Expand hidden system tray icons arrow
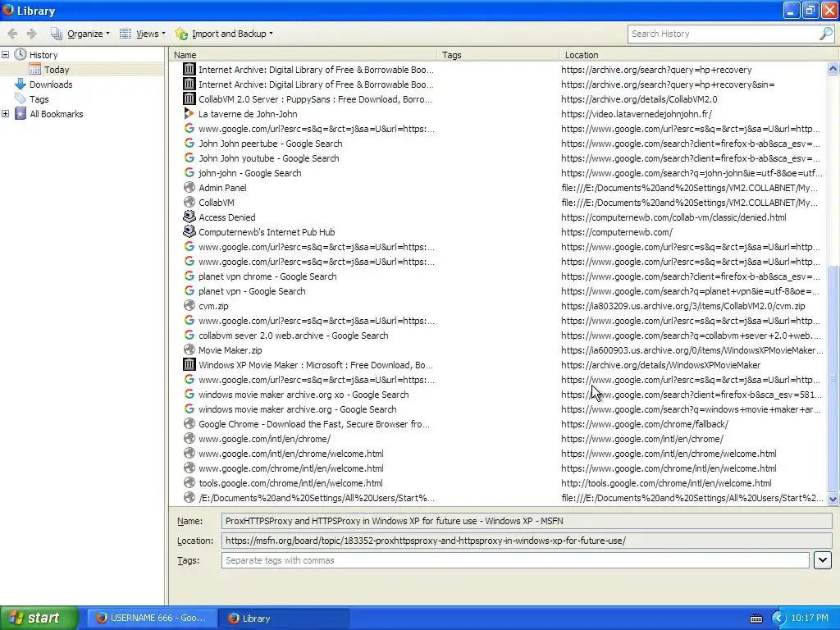 (x=778, y=619)
